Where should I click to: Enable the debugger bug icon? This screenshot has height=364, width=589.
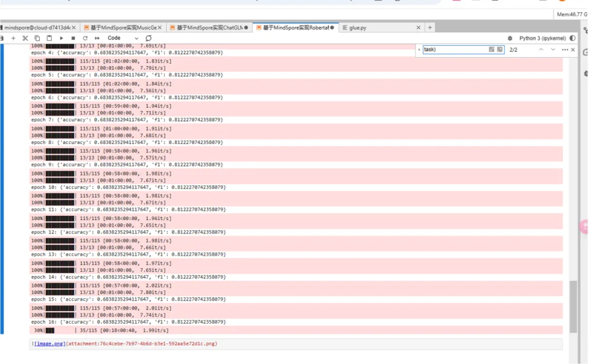(510, 39)
